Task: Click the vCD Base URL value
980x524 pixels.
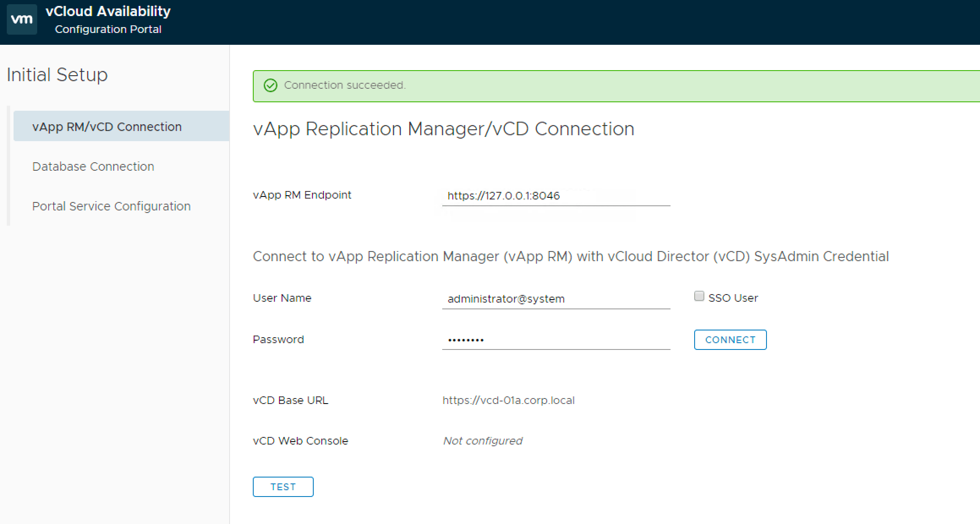Action: tap(508, 400)
